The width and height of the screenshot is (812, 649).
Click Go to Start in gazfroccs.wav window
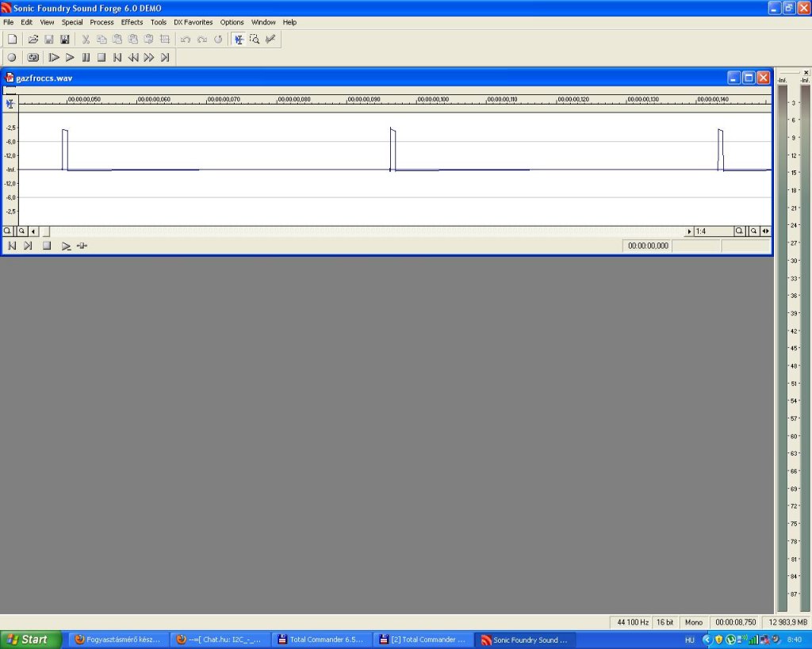[13, 246]
